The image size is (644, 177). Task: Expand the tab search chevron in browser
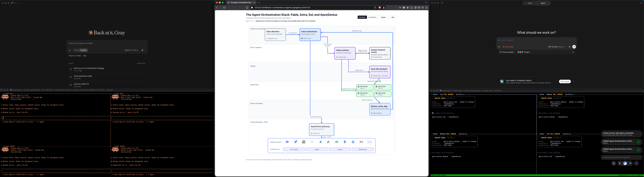coord(426,3)
